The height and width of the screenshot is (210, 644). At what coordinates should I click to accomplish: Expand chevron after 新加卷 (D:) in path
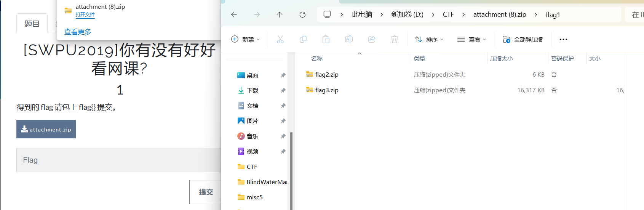433,14
